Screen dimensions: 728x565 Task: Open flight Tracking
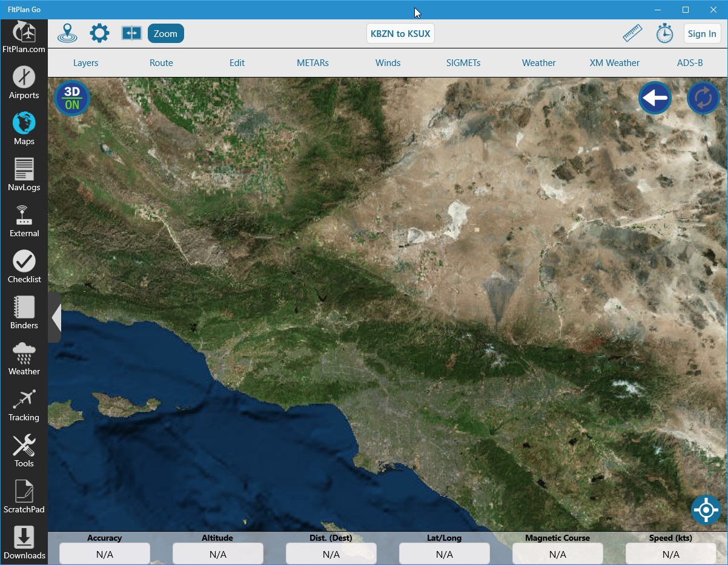(x=24, y=405)
